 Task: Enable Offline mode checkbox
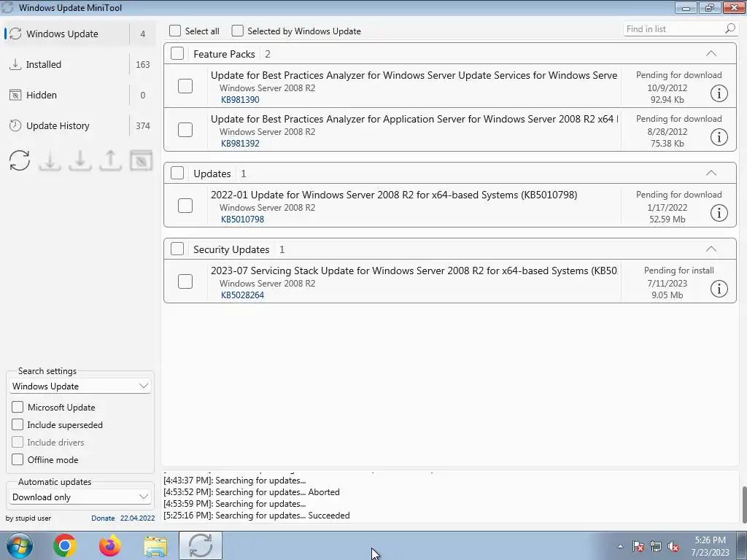click(x=18, y=459)
